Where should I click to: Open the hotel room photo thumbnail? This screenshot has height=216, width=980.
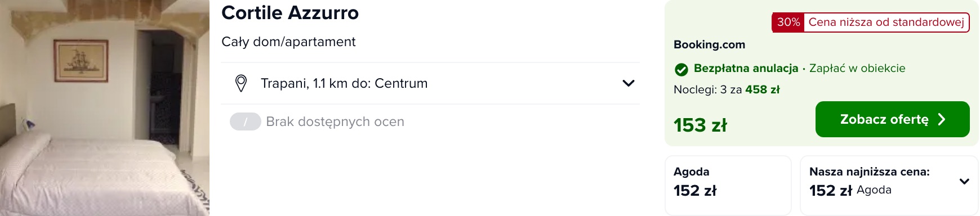coord(105,108)
